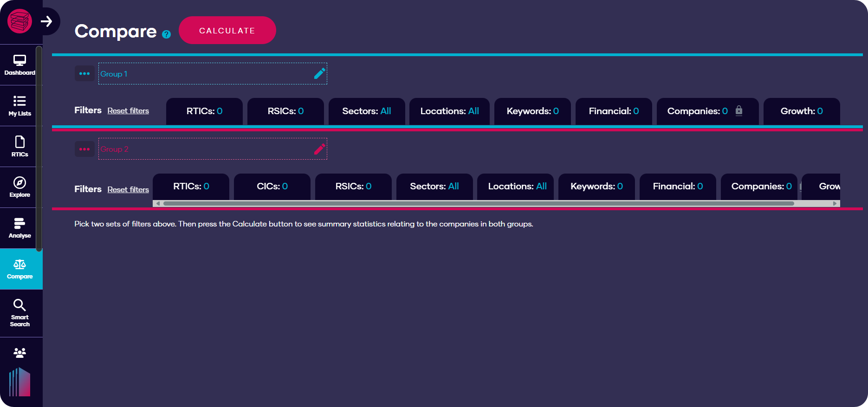Expand the sidebar with arrow button
Image resolution: width=868 pixels, height=407 pixels.
[46, 21]
